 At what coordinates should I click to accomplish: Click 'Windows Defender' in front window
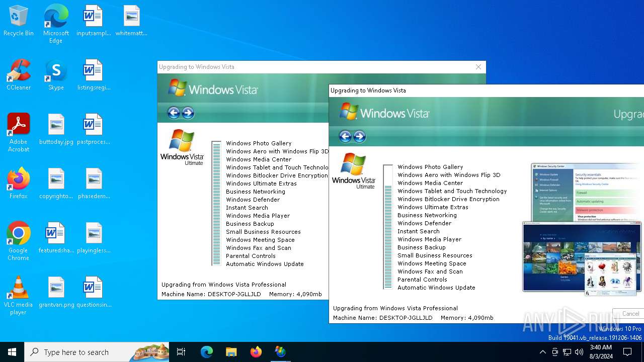pyautogui.click(x=425, y=223)
